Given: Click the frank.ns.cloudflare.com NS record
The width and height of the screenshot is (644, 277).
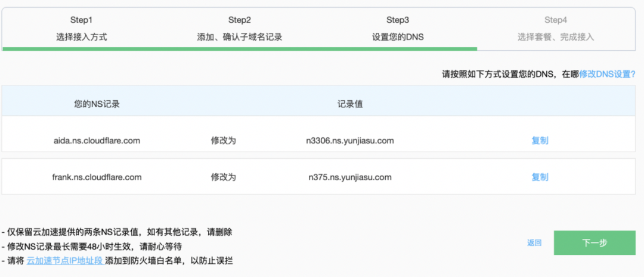Looking at the screenshot, I should pyautogui.click(x=97, y=177).
